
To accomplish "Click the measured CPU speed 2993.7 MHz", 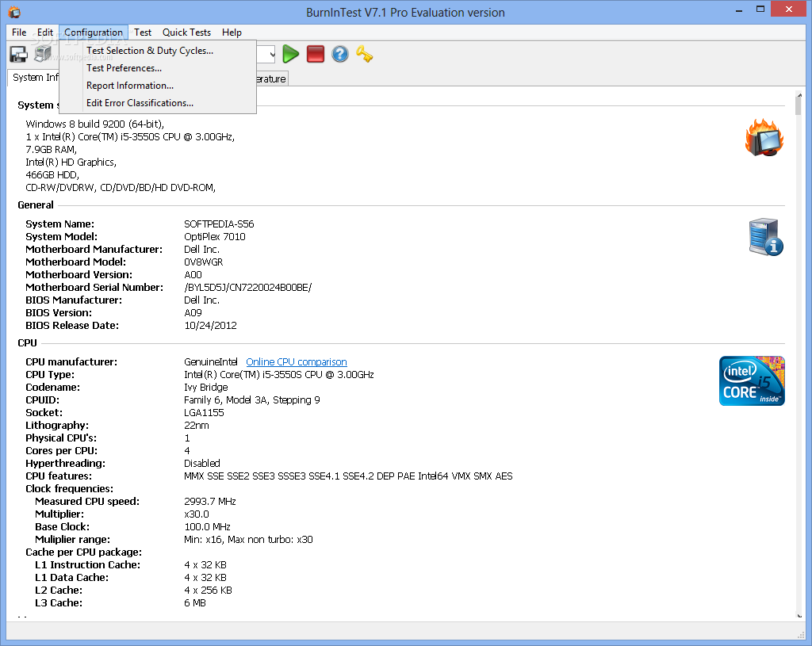I will coord(209,502).
